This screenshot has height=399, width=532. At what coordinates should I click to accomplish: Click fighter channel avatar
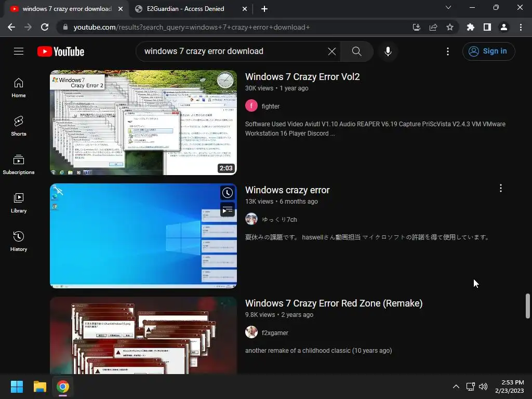pyautogui.click(x=251, y=106)
